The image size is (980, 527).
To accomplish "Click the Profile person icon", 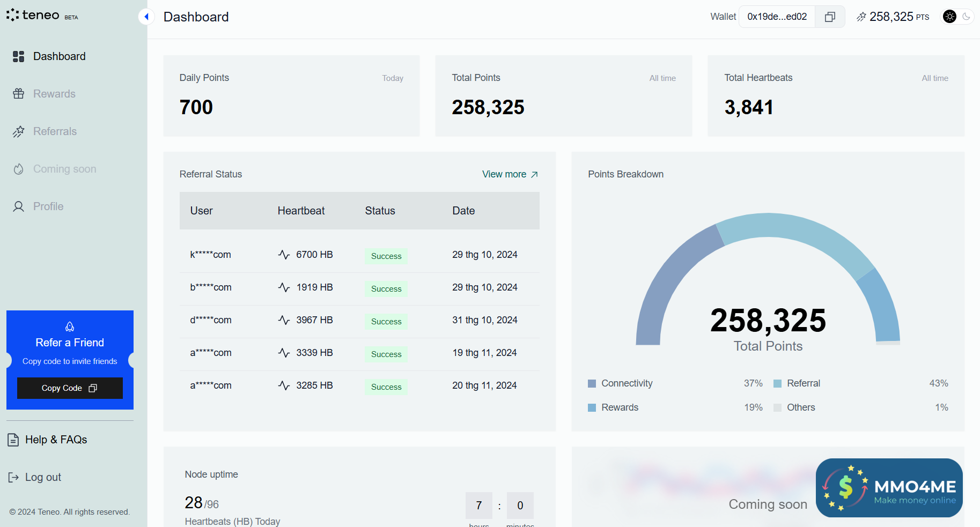I will 19,206.
